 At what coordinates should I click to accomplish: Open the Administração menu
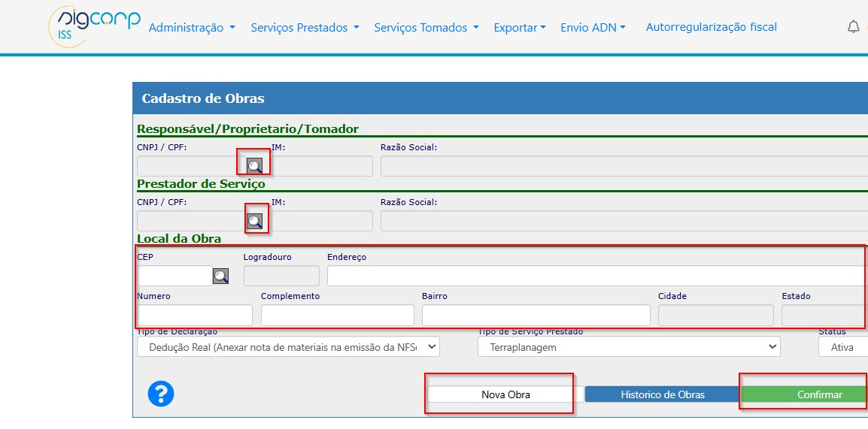tap(192, 28)
